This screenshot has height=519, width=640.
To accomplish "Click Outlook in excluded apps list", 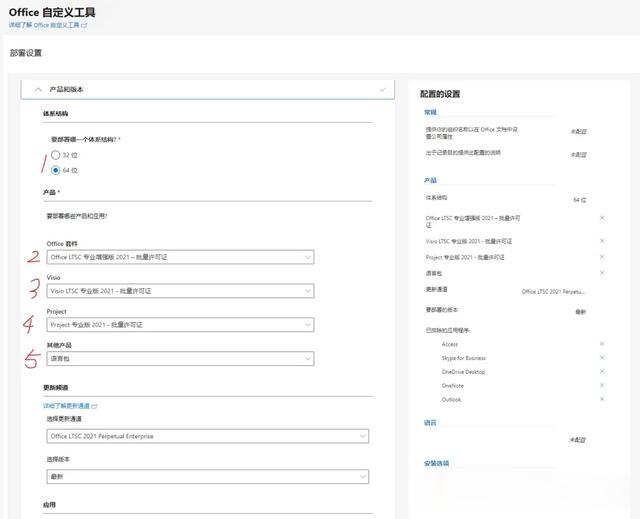I will [x=451, y=400].
